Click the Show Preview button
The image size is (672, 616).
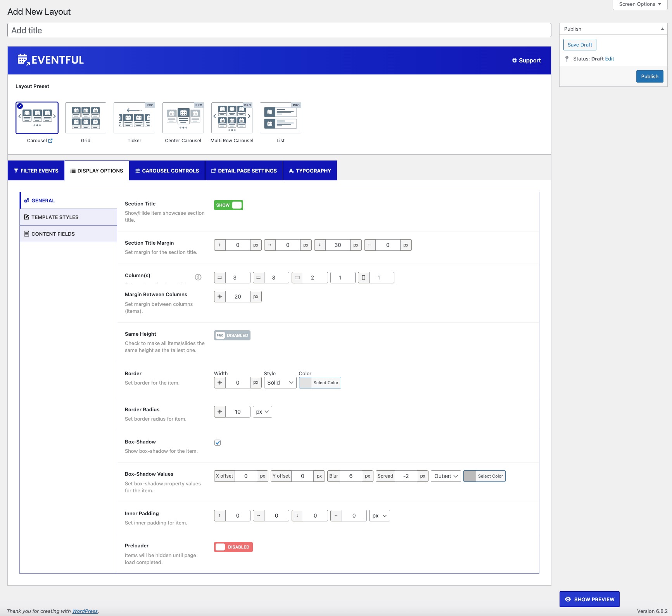tap(589, 599)
